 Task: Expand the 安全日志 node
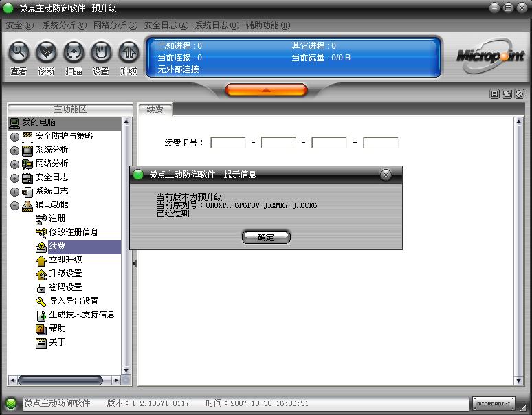coord(14,178)
